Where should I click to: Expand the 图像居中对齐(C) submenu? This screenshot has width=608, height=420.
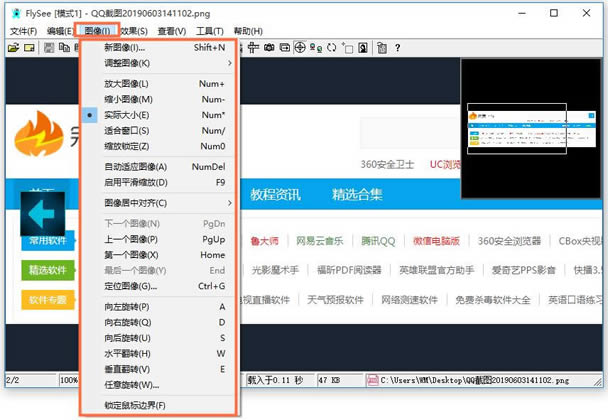[x=158, y=203]
